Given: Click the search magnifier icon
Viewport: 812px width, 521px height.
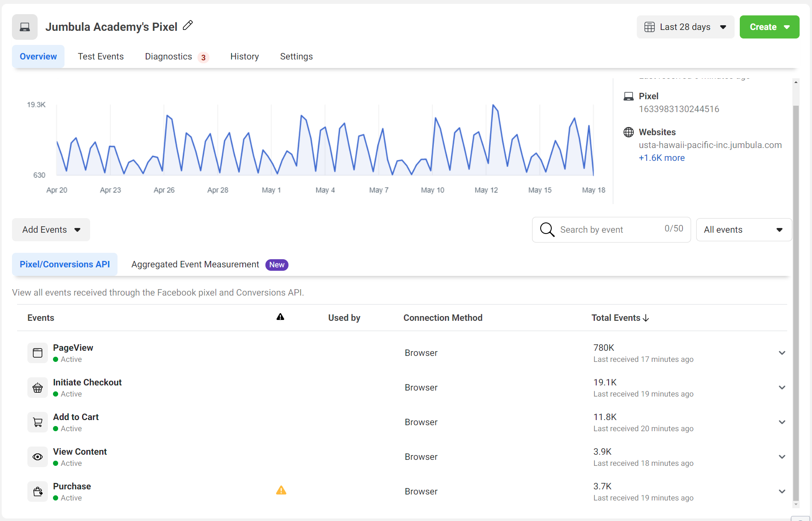Looking at the screenshot, I should click(x=547, y=230).
